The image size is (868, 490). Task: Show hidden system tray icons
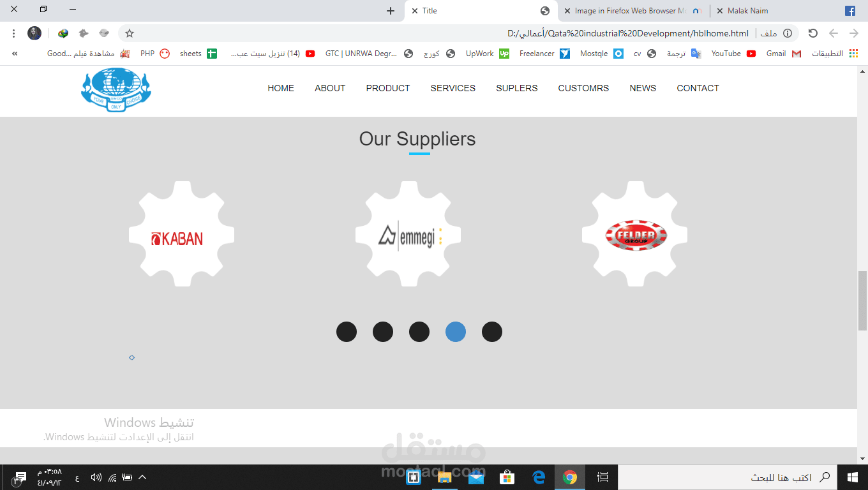click(x=142, y=477)
